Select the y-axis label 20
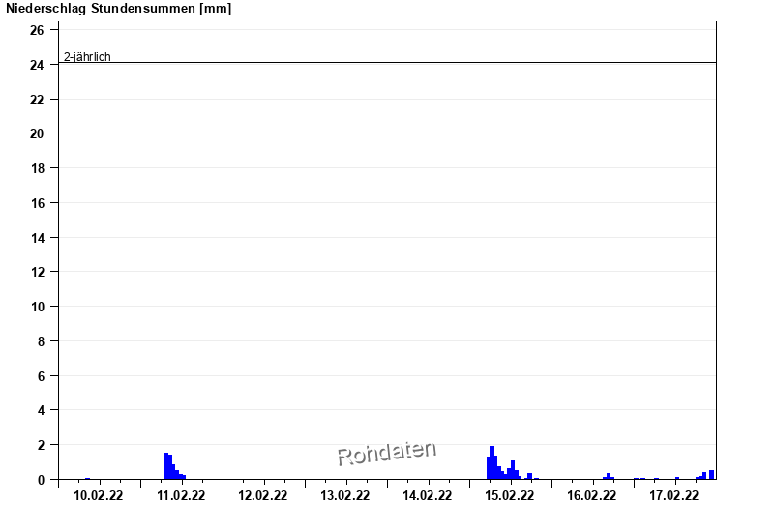The height and width of the screenshot is (532, 774). (x=37, y=133)
